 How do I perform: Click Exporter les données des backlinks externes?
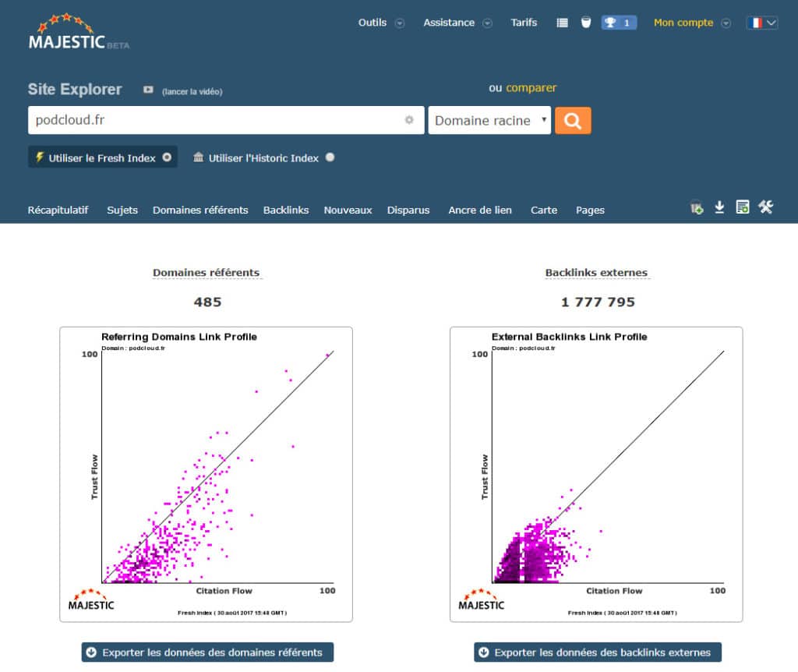coord(598,653)
